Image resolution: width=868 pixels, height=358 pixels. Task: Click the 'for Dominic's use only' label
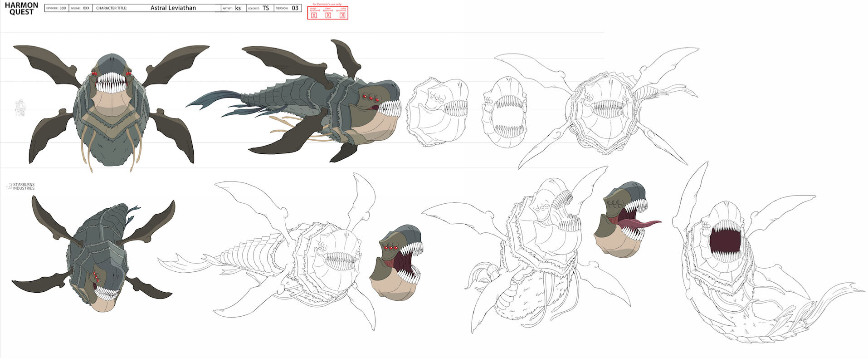coord(327,5)
